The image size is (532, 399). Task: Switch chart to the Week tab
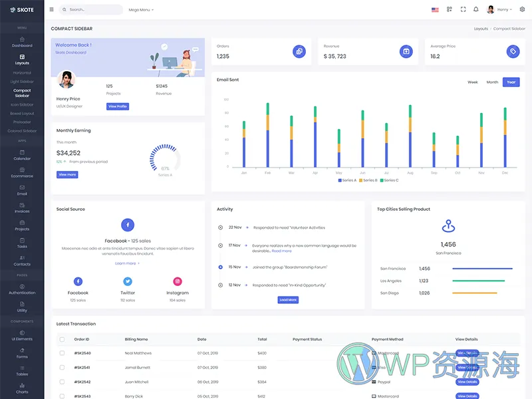click(473, 82)
